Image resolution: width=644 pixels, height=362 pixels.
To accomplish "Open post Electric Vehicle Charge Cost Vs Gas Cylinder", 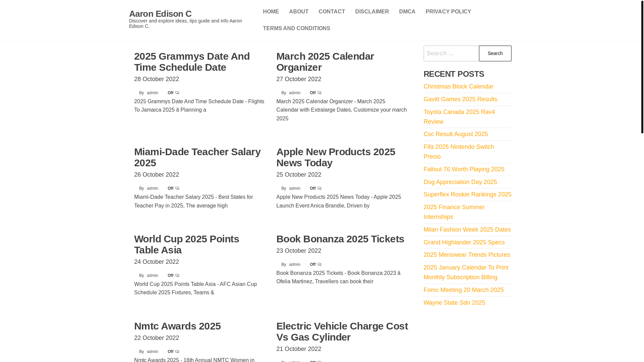I will point(342,331).
